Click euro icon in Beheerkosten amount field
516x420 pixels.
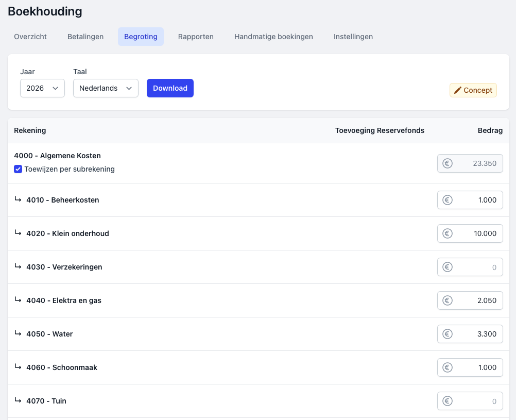coord(448,200)
